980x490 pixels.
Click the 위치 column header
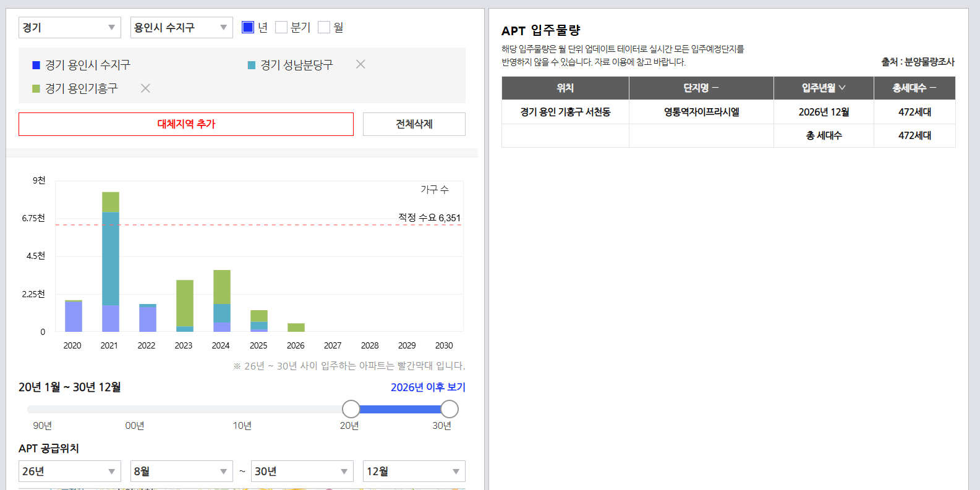(565, 88)
